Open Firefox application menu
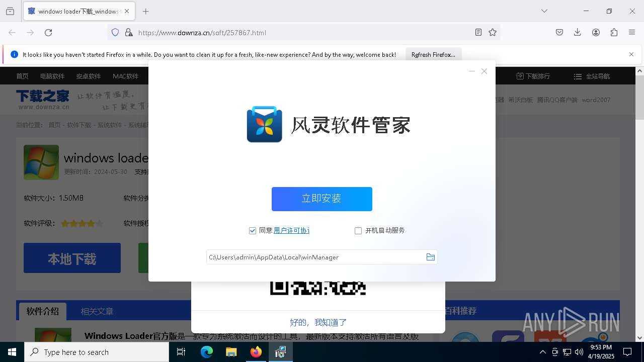 tap(632, 32)
